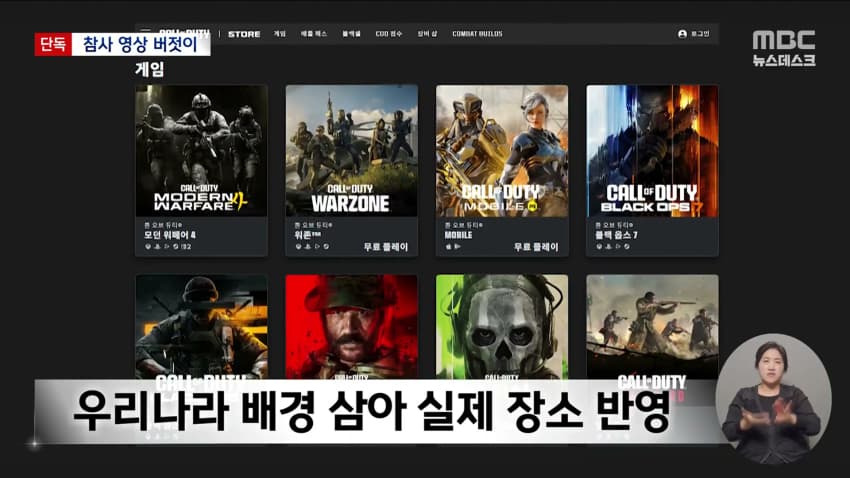Click the 워존 game title text

307,235
